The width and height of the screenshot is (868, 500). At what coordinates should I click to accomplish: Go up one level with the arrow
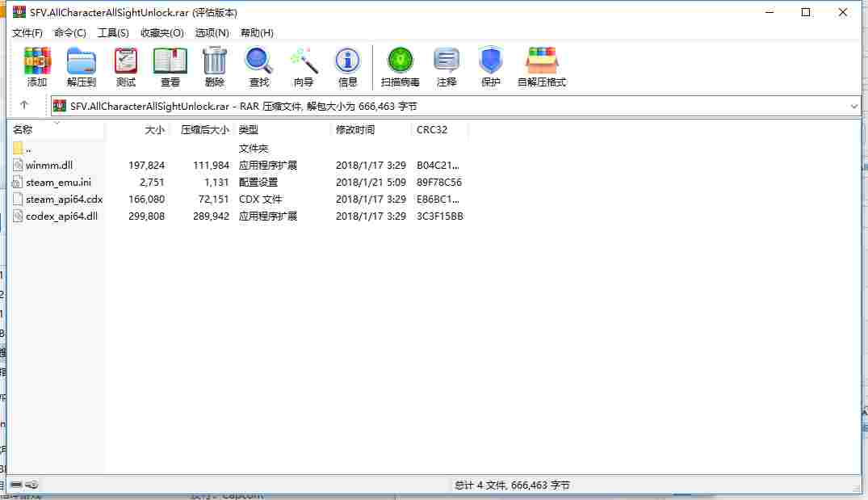pos(23,105)
